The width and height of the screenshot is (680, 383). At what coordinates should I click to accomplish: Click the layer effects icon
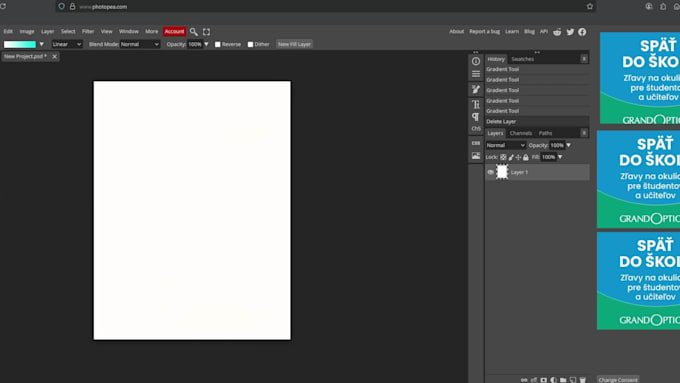click(x=534, y=380)
